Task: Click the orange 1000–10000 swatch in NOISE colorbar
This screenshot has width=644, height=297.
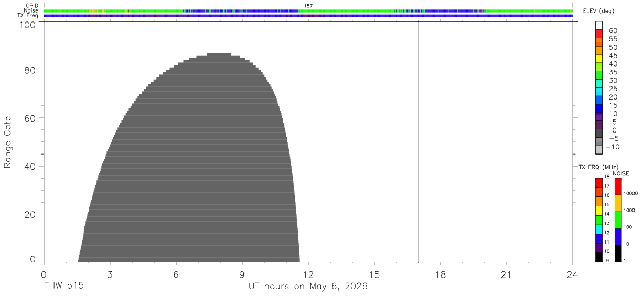Action: [618, 203]
